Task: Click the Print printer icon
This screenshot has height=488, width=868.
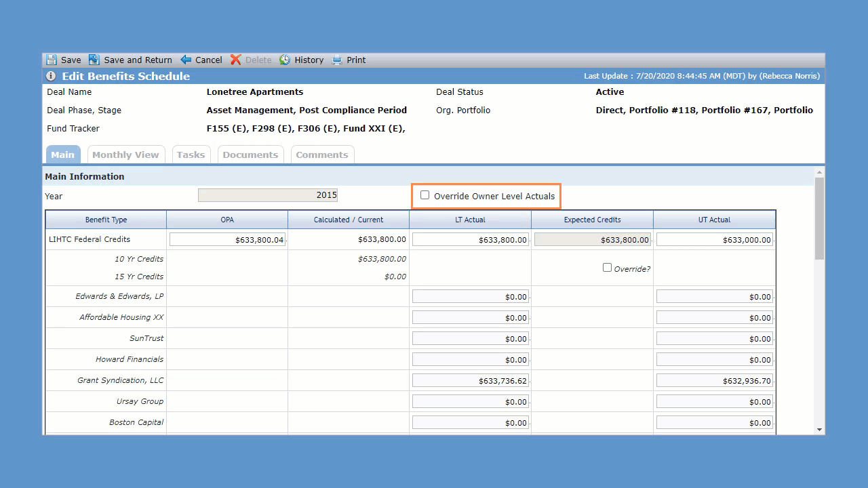Action: pos(337,60)
